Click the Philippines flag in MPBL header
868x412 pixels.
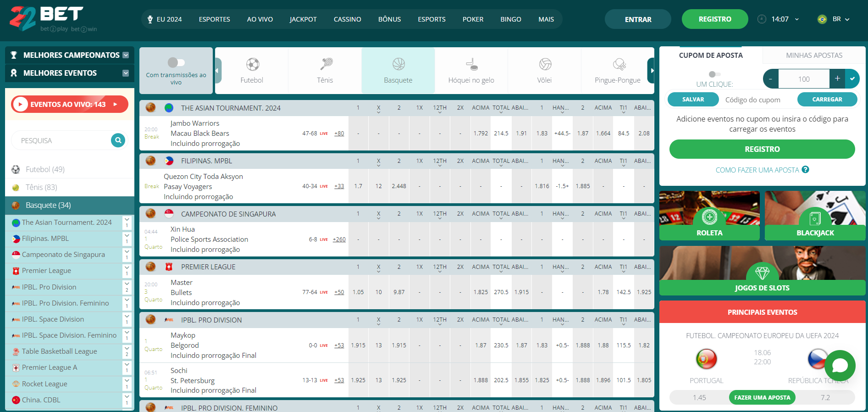pos(169,161)
